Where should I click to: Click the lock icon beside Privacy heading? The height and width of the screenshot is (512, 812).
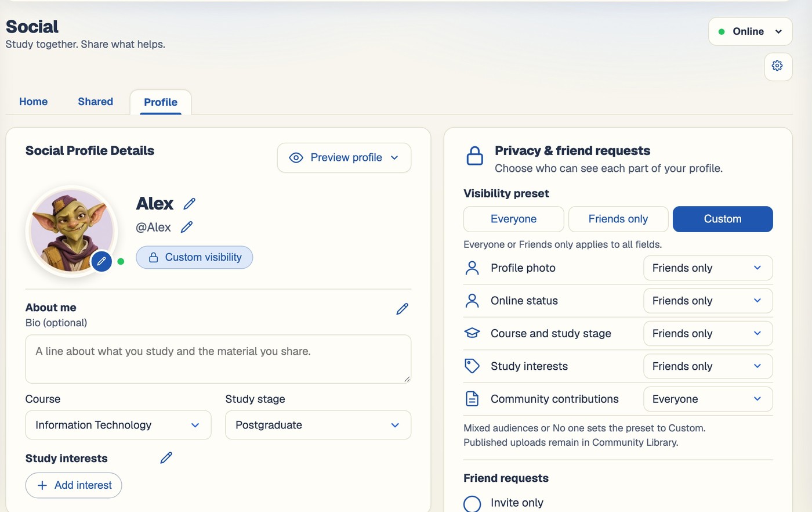(x=475, y=156)
